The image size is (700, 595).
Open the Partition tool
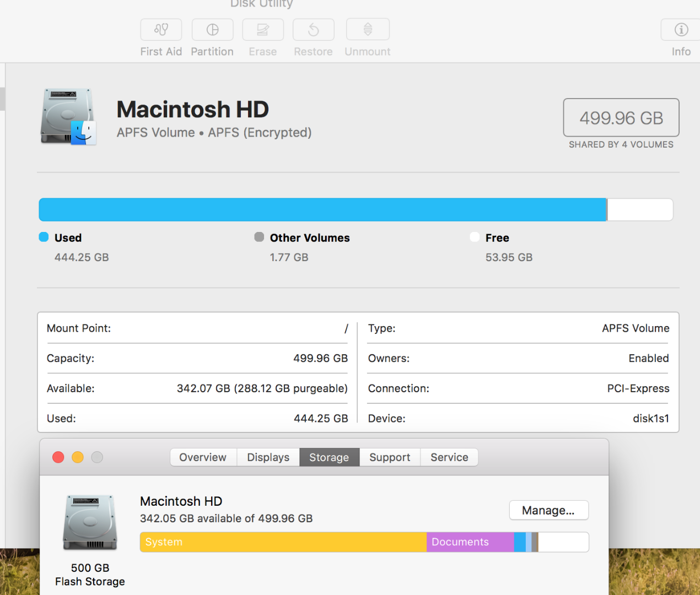[212, 30]
